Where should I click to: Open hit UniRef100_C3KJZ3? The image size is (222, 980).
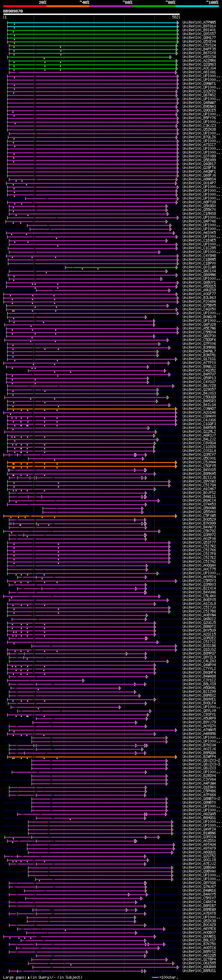pyautogui.click(x=199, y=125)
